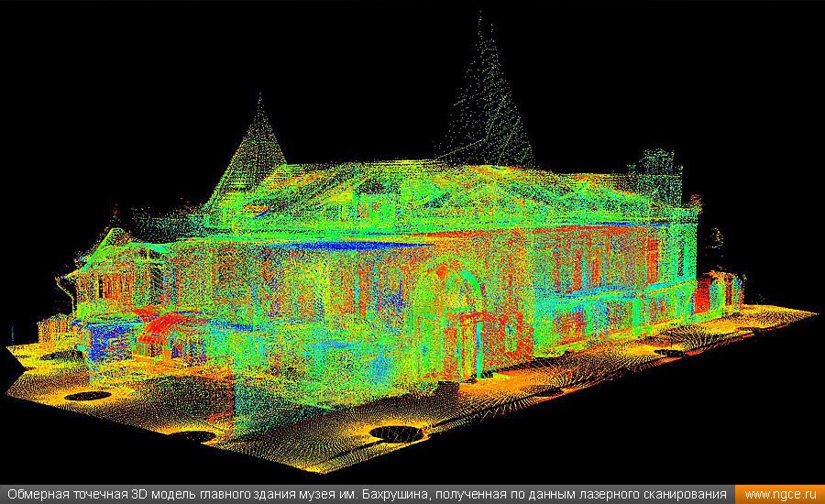Screen dimensions: 825x504
Task: Click the Russian caption about the Bakhrushin museum model
Action: point(367,495)
